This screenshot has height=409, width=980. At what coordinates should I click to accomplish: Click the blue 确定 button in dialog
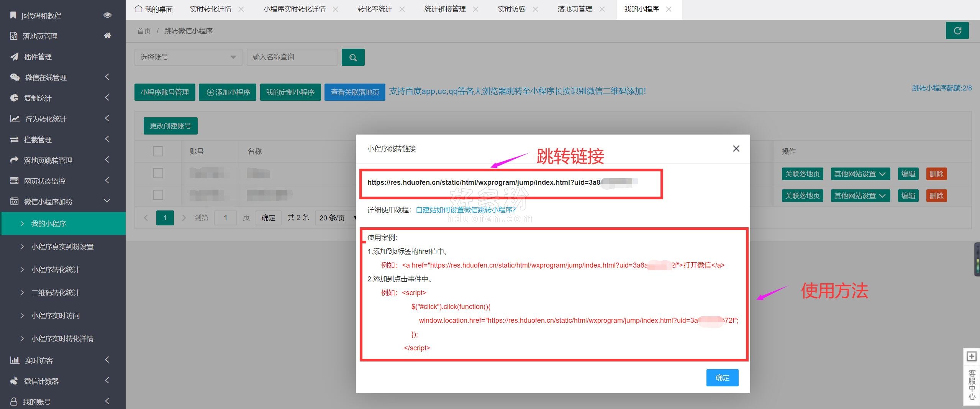click(722, 378)
